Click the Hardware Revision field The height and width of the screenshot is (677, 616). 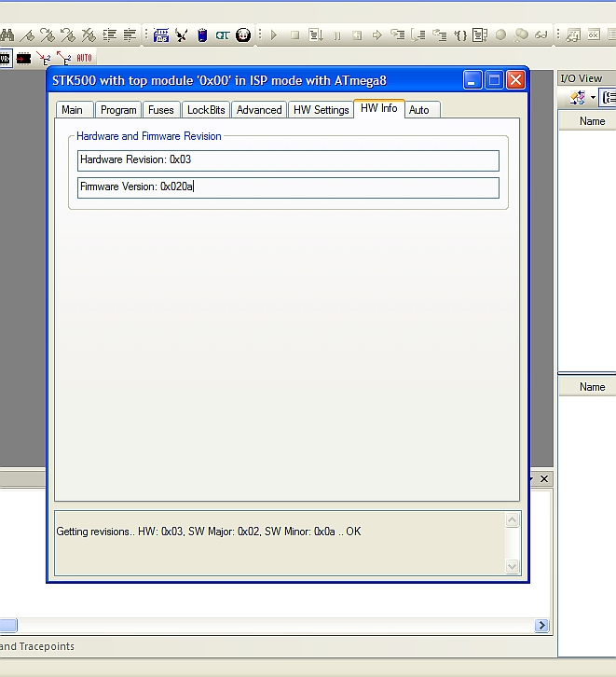pos(288,160)
